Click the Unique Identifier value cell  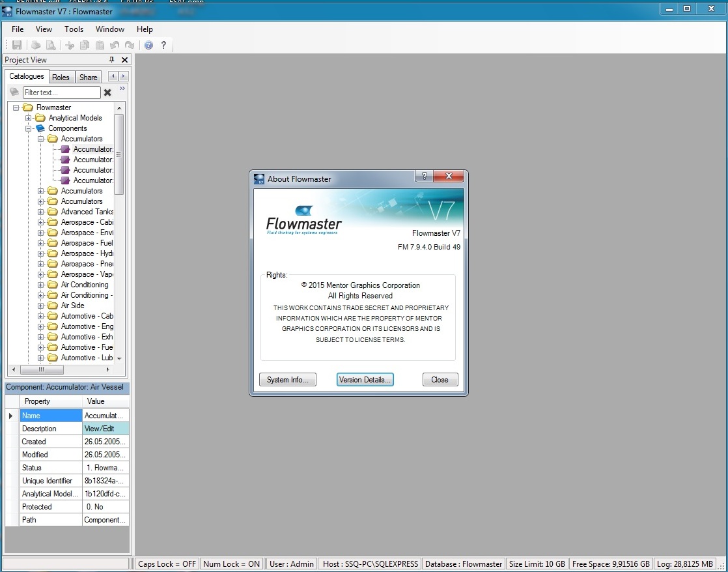click(x=105, y=480)
